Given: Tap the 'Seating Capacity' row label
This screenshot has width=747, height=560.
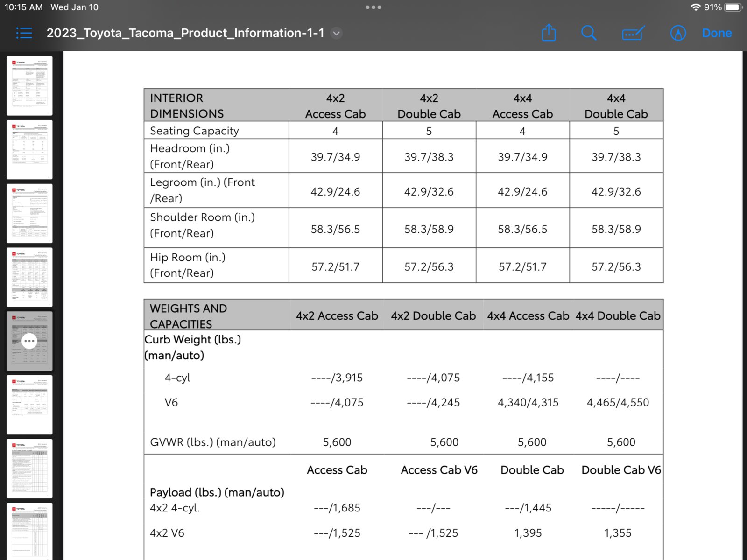Looking at the screenshot, I should (x=194, y=131).
